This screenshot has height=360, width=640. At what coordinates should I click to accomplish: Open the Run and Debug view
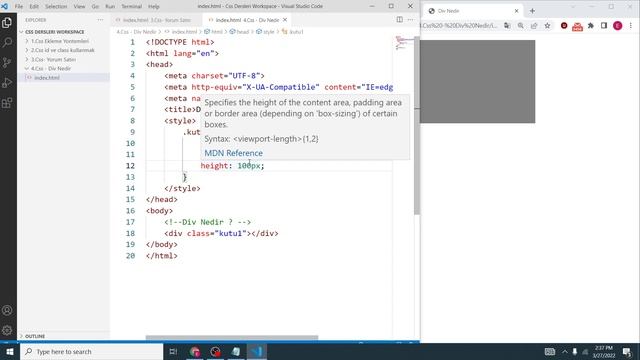7,82
